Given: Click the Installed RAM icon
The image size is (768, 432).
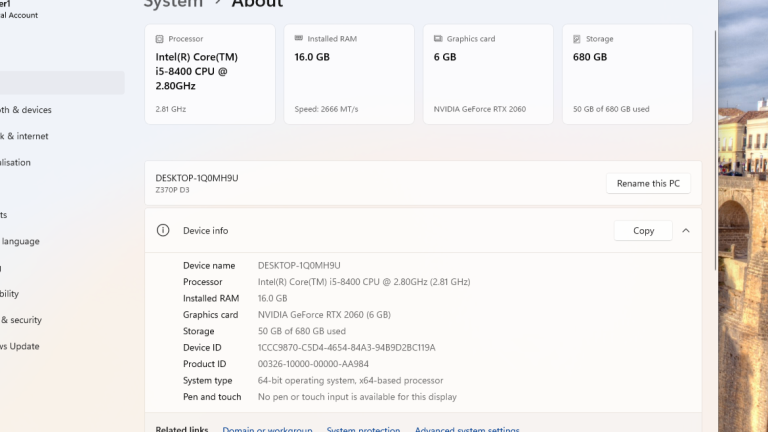Looking at the screenshot, I should pos(299,39).
